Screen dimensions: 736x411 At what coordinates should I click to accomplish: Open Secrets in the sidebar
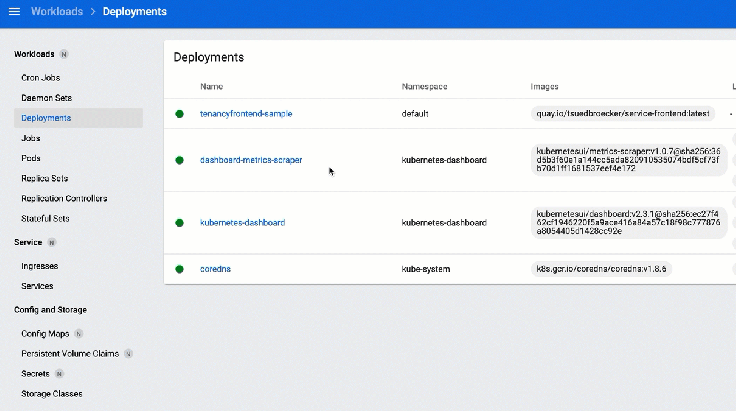pos(35,374)
